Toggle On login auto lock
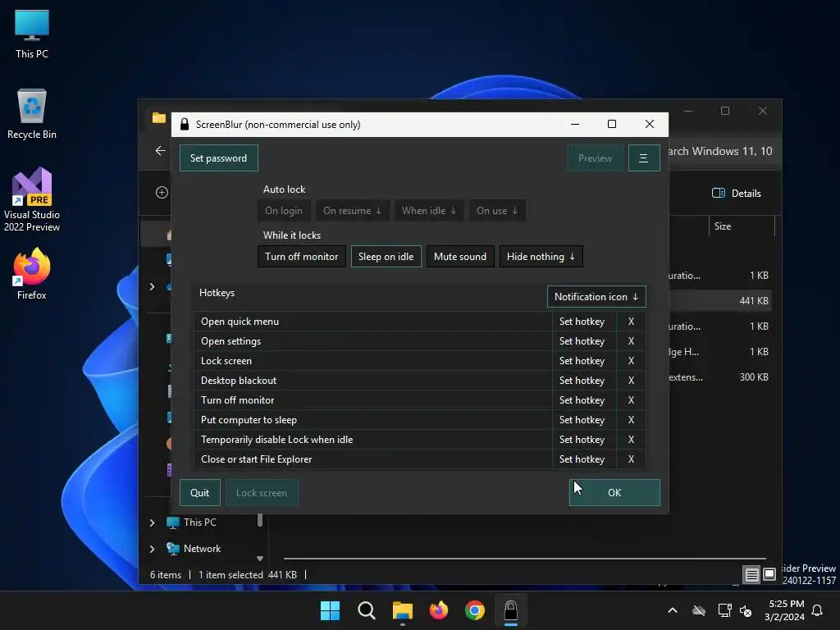This screenshot has height=630, width=840. (x=284, y=211)
